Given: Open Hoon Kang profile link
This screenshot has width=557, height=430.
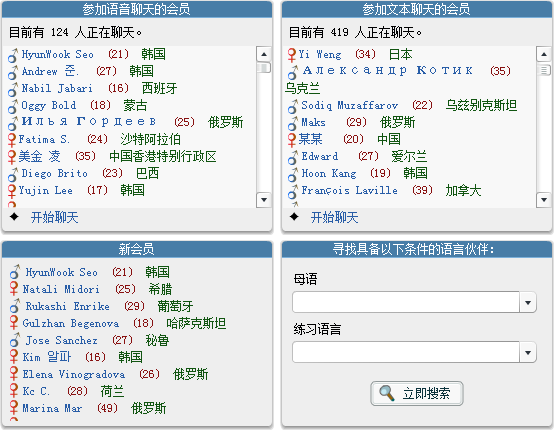Looking at the screenshot, I should [x=329, y=173].
